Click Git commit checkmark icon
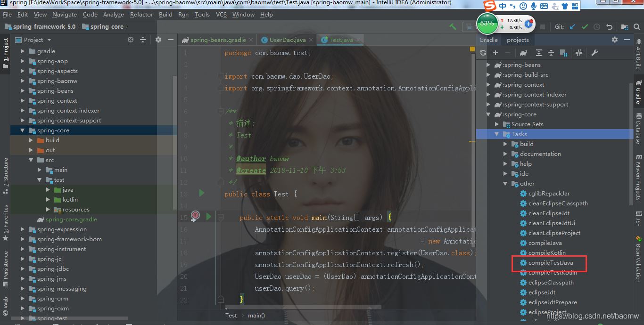 coord(585,27)
